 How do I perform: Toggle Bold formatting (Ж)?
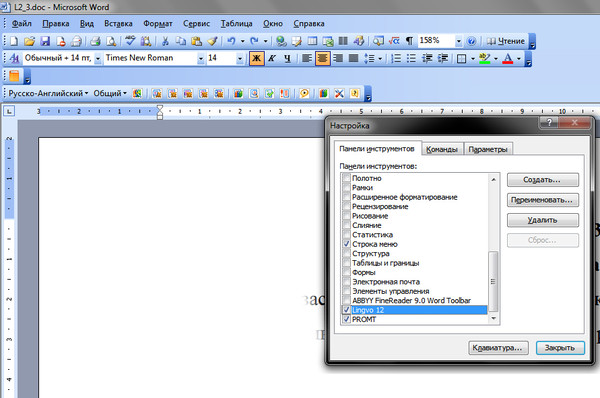point(256,59)
